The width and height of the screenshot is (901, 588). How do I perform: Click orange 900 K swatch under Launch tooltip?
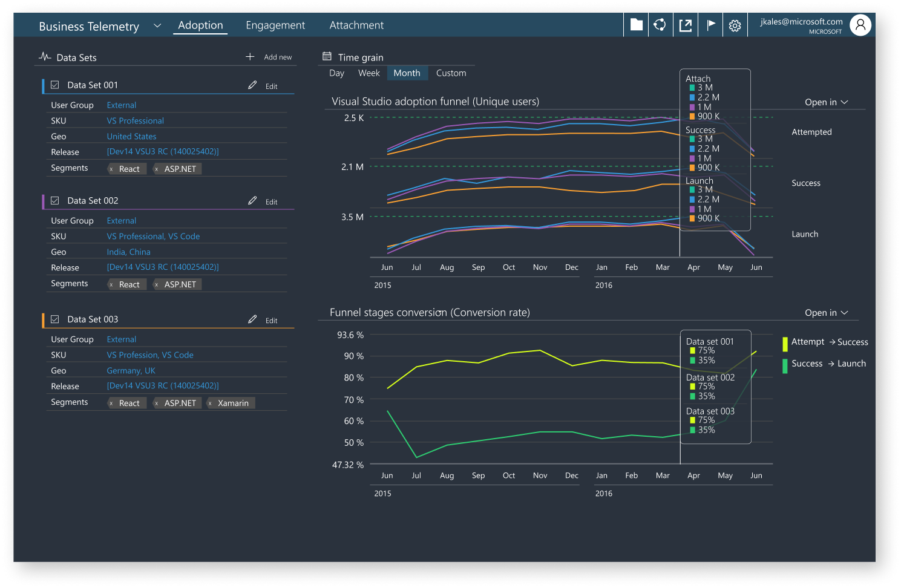point(692,218)
